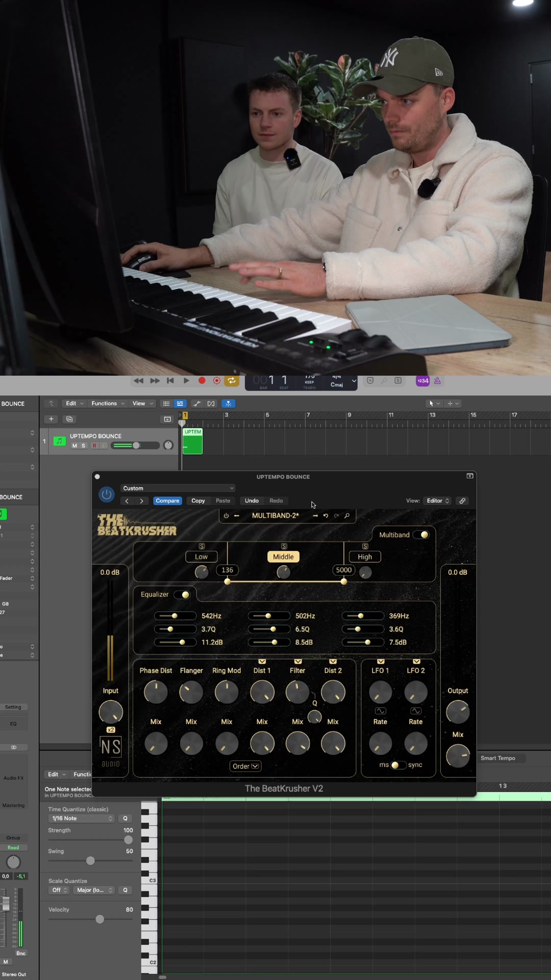
Task: Open the Major scale quantize dropdown
Action: click(94, 890)
